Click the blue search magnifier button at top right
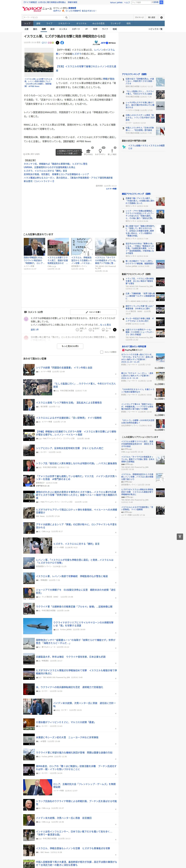The height and width of the screenshot is (868, 186). click(x=161, y=2)
